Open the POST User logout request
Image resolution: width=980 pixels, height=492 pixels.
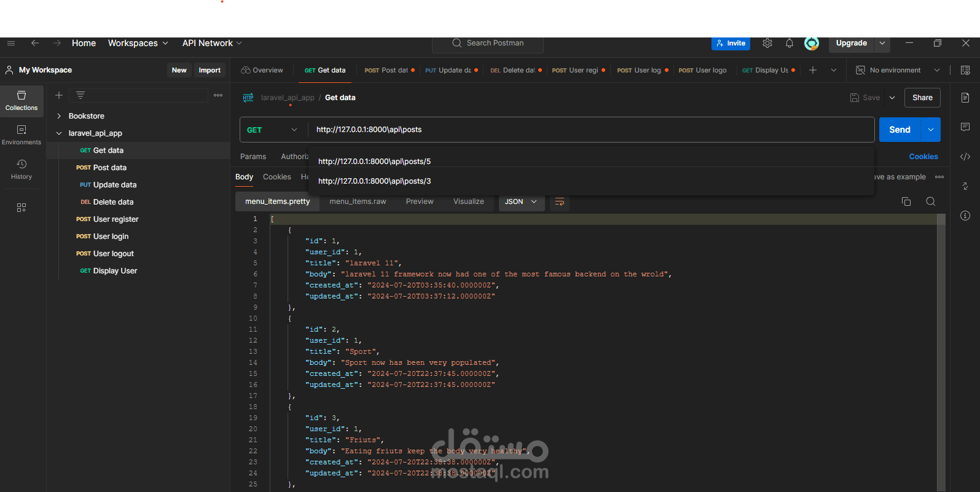pyautogui.click(x=138, y=254)
